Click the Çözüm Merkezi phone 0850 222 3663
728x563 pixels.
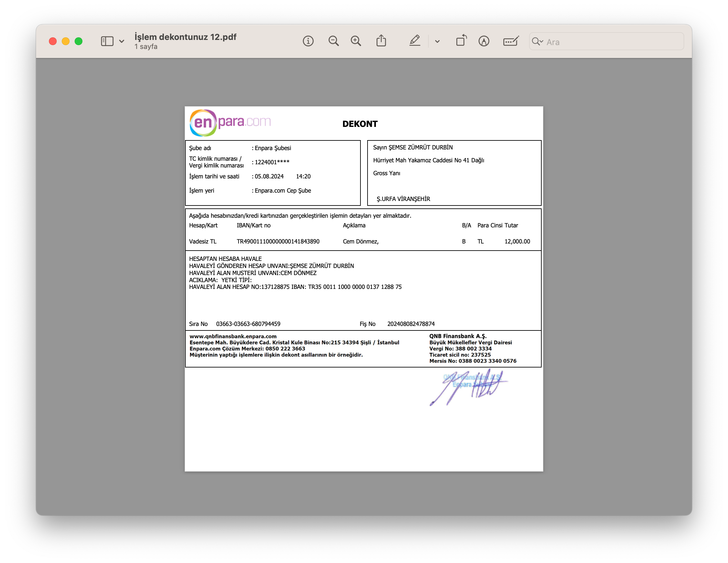285,348
